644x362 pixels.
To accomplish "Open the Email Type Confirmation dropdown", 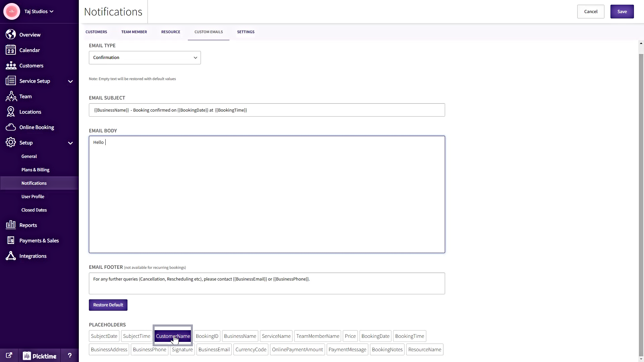I will coord(145,58).
